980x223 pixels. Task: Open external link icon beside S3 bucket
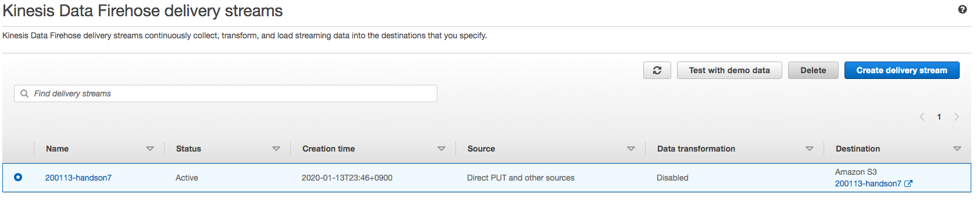pos(908,184)
